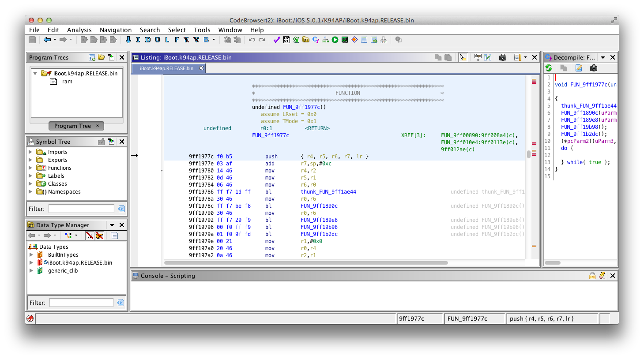Expand Functions folder in Symbol Tree
This screenshot has width=644, height=359.
(x=30, y=168)
